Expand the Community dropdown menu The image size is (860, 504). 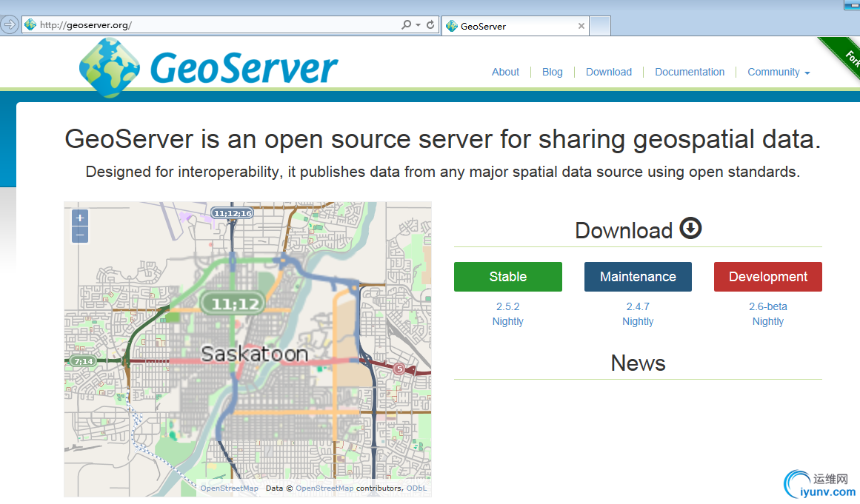[x=779, y=72]
